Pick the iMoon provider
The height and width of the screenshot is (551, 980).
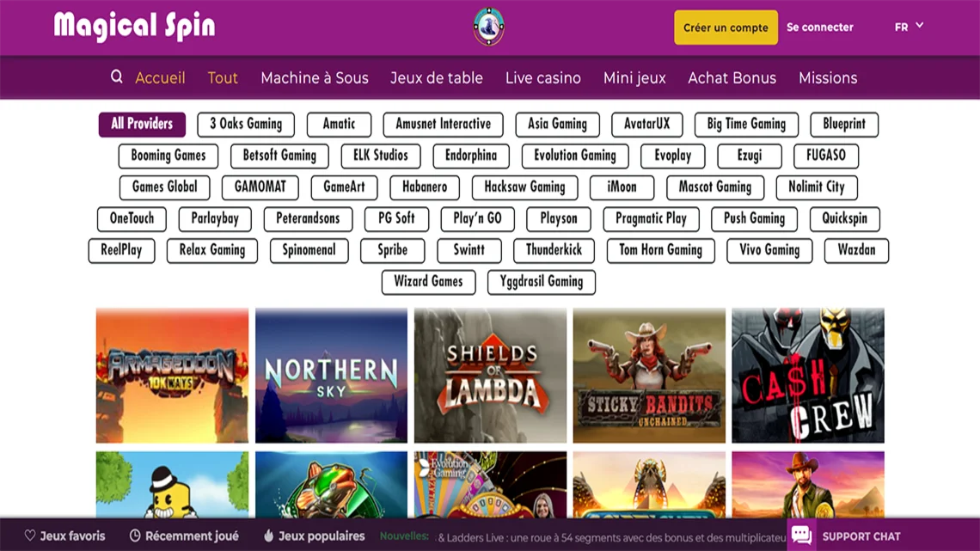point(622,187)
